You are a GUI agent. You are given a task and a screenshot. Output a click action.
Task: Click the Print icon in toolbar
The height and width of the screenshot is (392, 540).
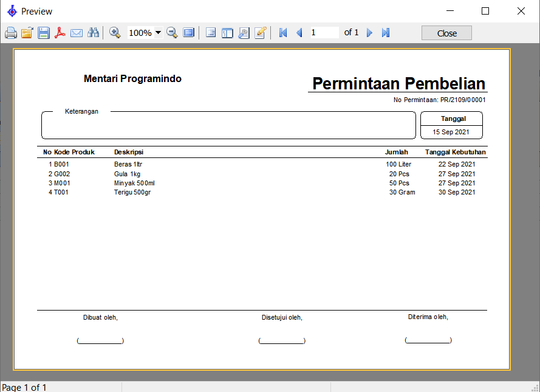pos(11,33)
